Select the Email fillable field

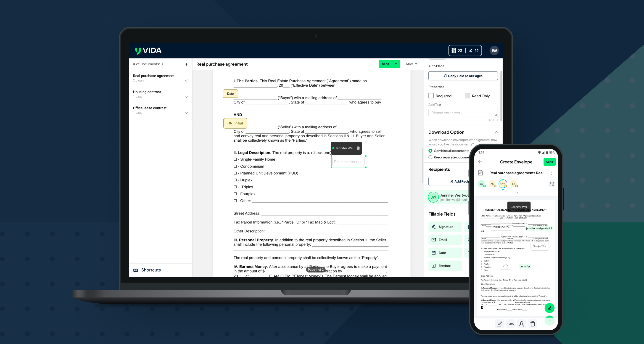pos(445,240)
